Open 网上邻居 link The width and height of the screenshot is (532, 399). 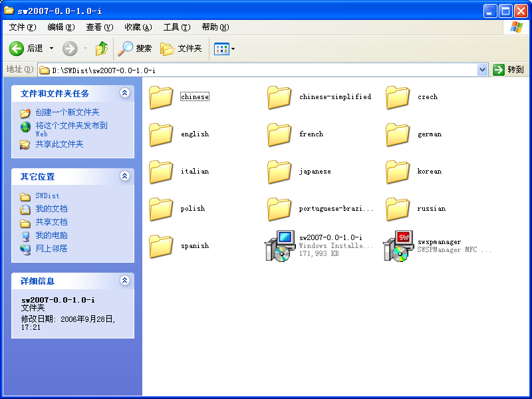(51, 248)
